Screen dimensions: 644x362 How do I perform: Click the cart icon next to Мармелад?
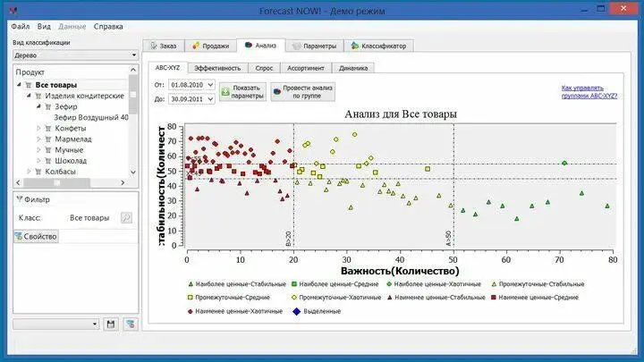coord(48,139)
